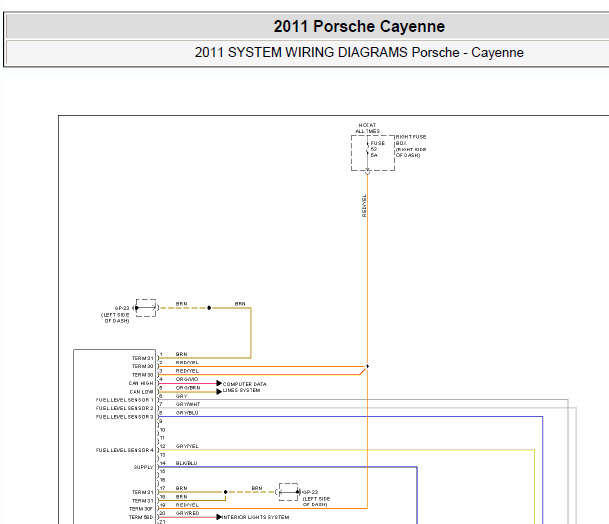Click the fuse symbol inside the dashed fuse box
The image size is (609, 524).
367,150
